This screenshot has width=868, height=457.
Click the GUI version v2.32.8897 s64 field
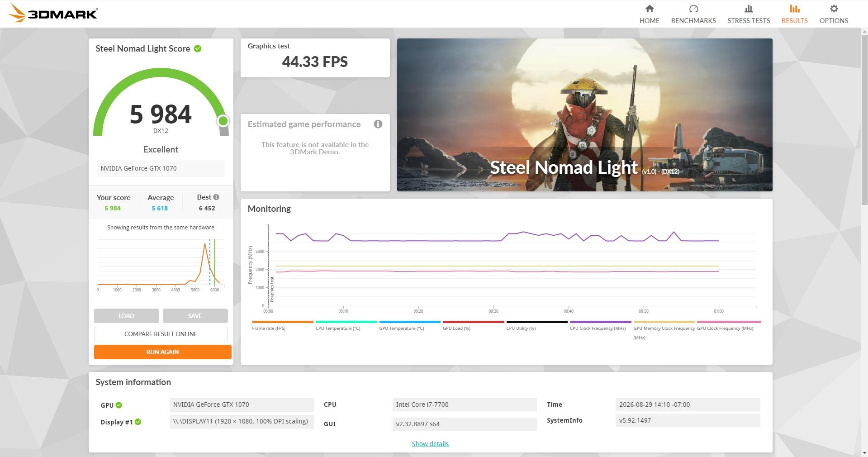pyautogui.click(x=465, y=424)
